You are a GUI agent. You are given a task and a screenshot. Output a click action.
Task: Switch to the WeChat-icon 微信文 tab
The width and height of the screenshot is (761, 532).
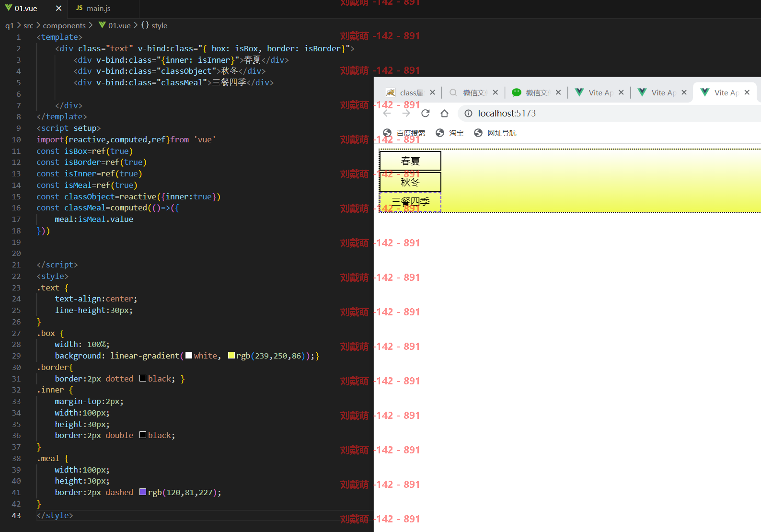point(531,93)
